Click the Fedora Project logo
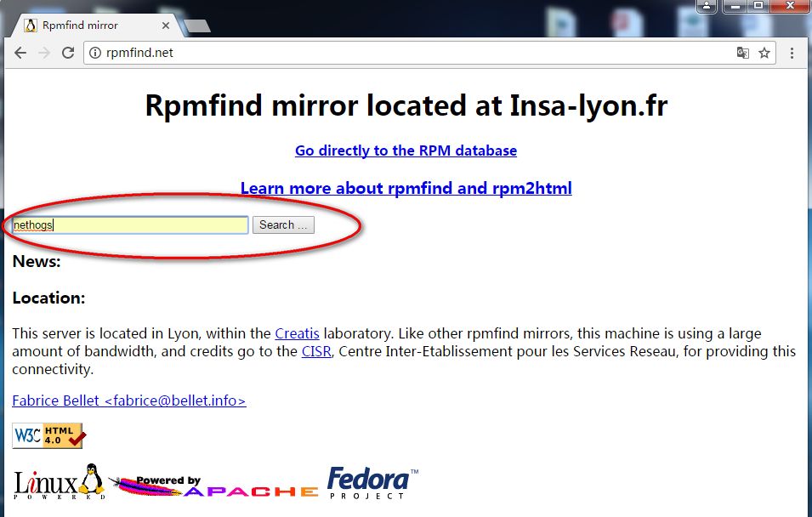The image size is (812, 517). point(372,483)
